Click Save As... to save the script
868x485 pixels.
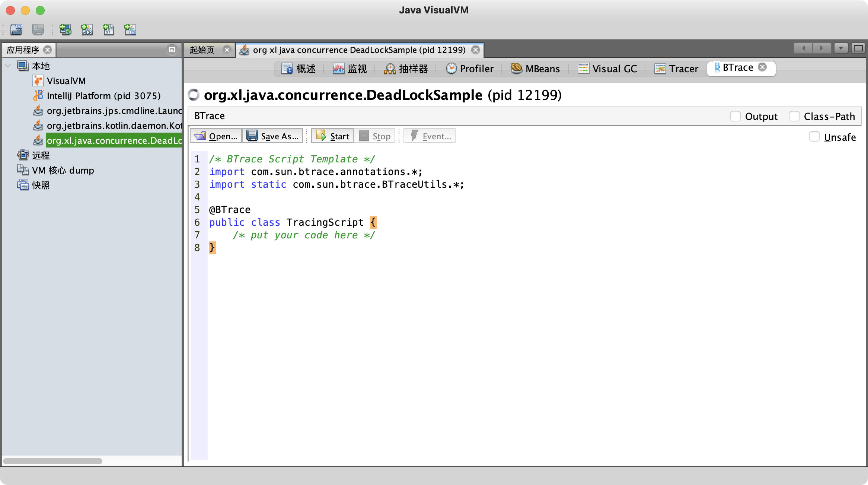[x=273, y=136]
